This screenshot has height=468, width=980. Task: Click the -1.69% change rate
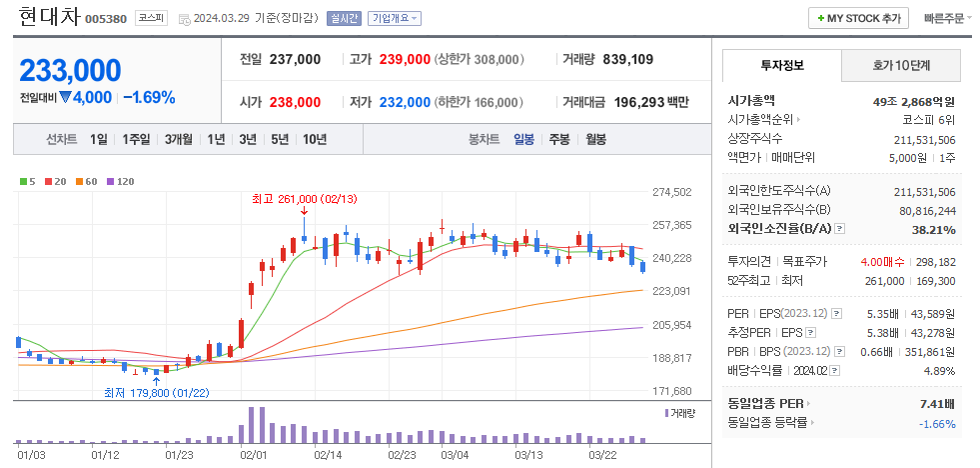149,98
